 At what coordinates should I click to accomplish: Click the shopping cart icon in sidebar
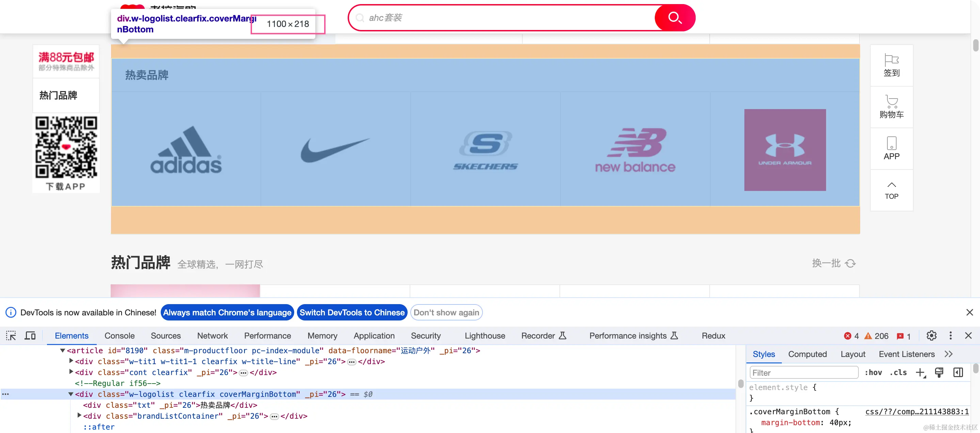[x=891, y=107]
